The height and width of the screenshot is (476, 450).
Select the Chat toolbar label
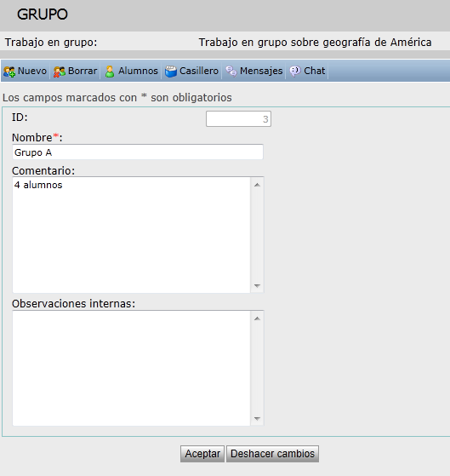315,71
